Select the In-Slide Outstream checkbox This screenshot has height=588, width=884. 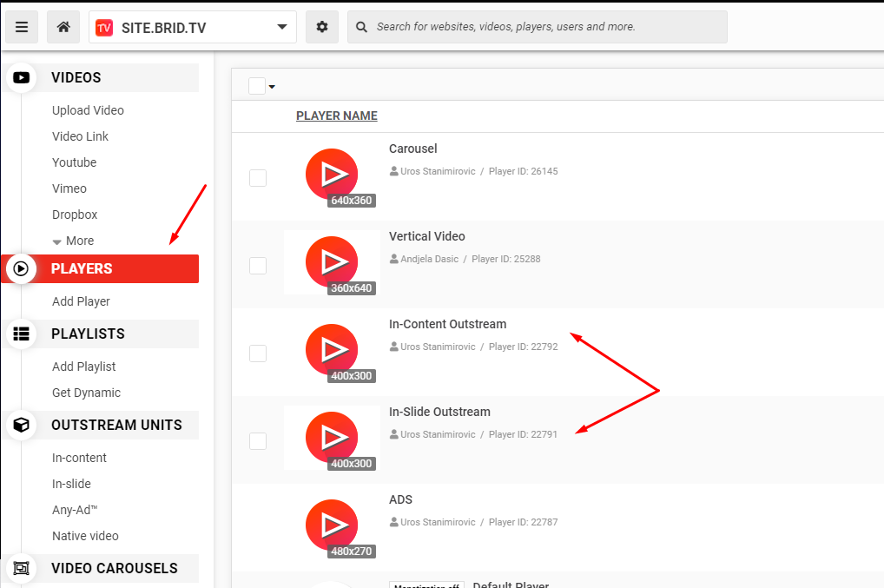258,441
